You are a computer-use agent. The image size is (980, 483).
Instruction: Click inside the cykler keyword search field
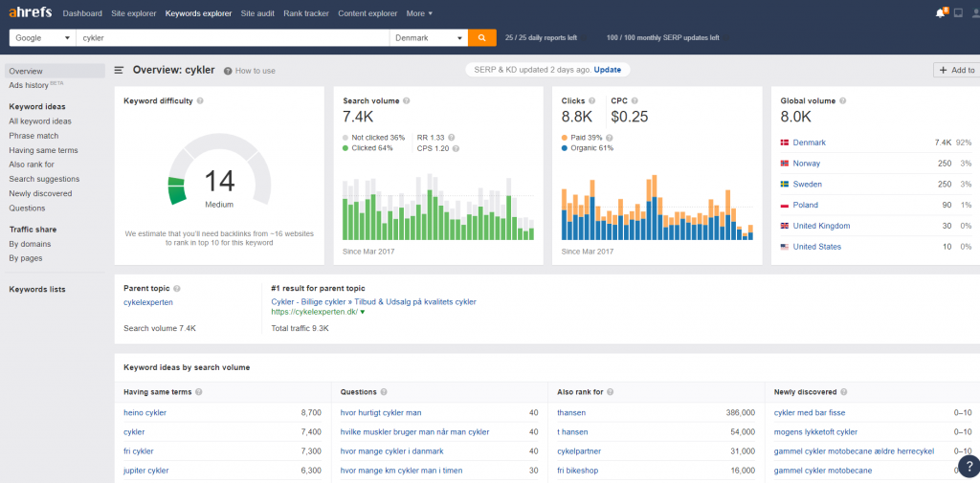[x=233, y=37]
